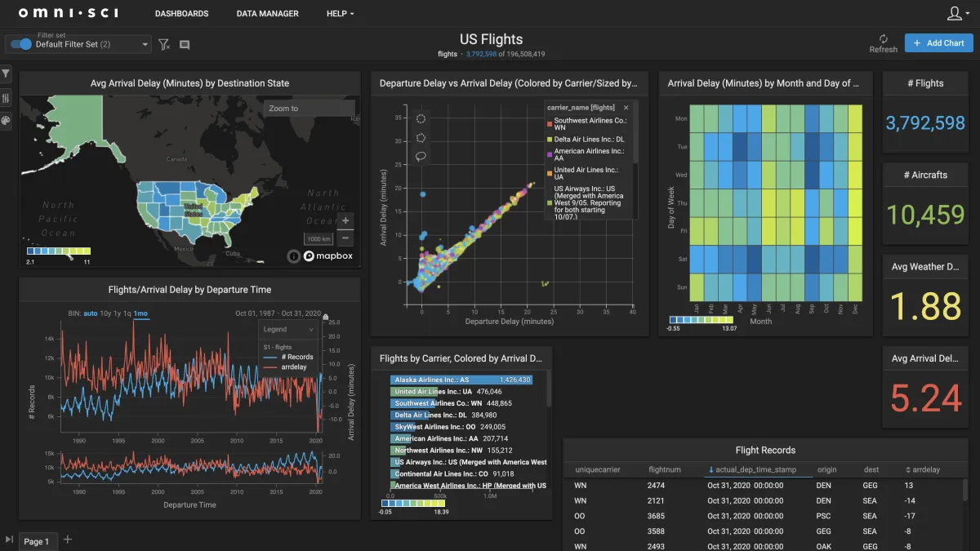This screenshot has width=980, height=551.
Task: Click the Mapbox logo
Action: 327,256
